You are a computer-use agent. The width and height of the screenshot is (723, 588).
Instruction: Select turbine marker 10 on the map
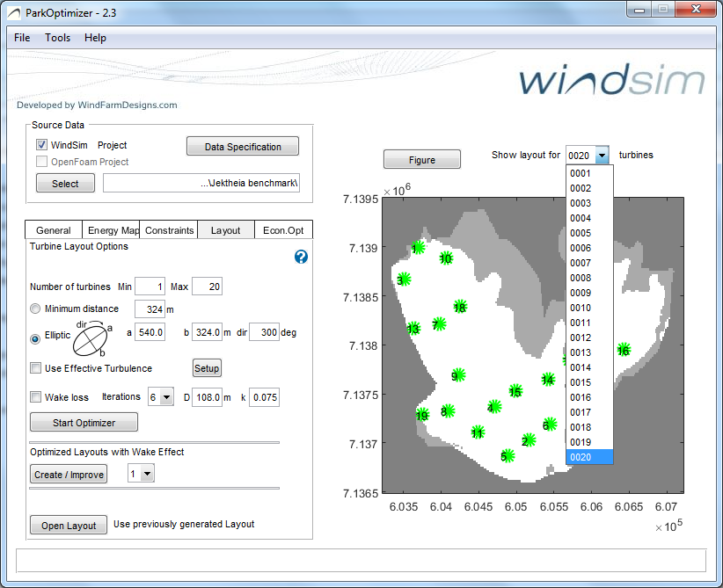[x=446, y=258]
